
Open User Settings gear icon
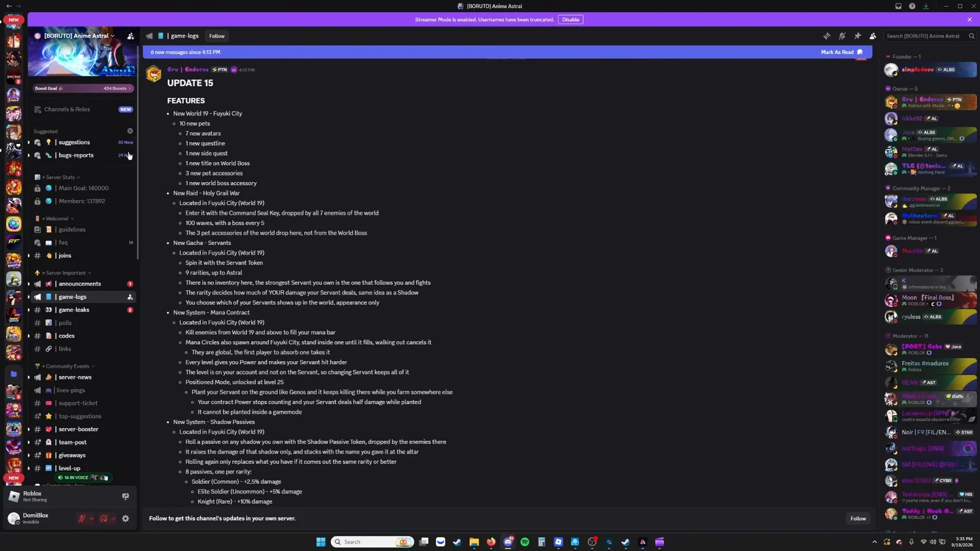pos(126,519)
